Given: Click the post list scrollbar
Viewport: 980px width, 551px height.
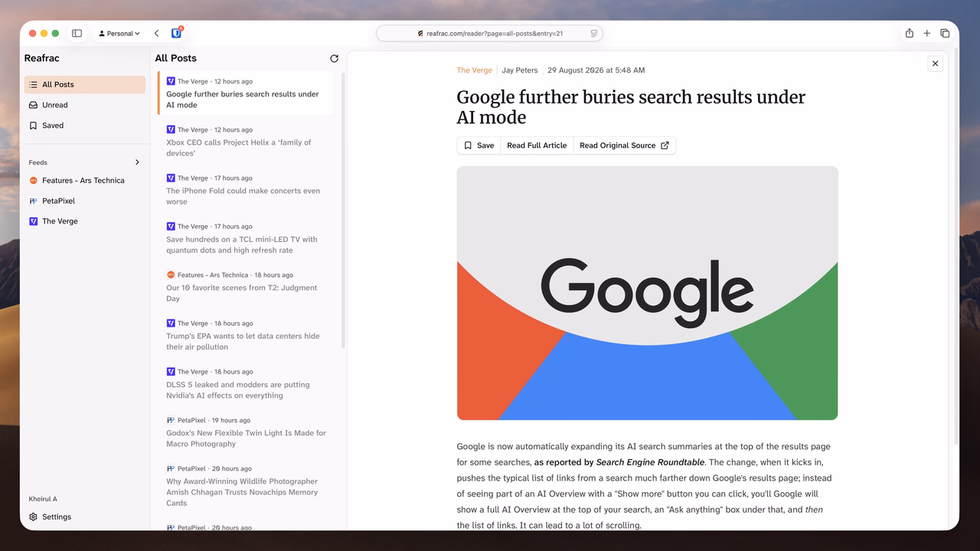Looking at the screenshot, I should click(x=343, y=210).
